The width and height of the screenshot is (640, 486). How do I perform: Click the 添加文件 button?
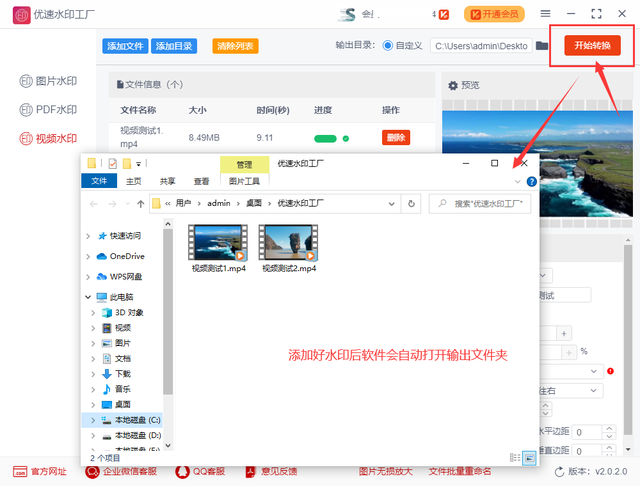pos(126,46)
